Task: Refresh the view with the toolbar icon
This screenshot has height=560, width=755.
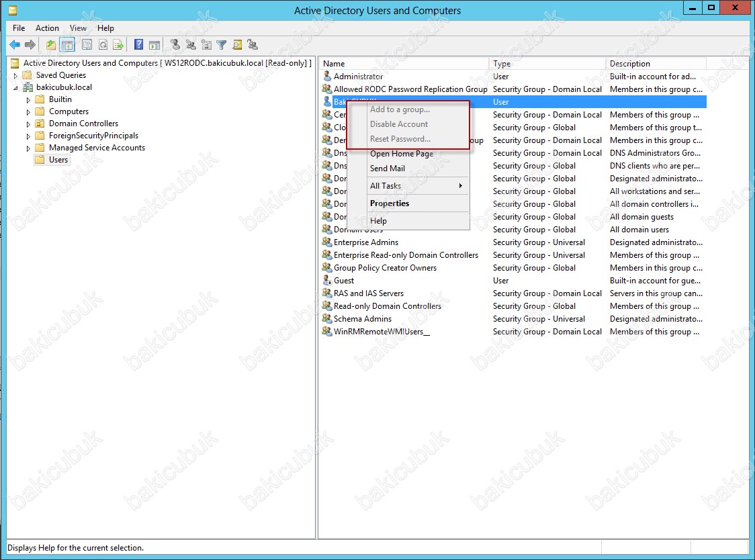Action: tap(103, 45)
